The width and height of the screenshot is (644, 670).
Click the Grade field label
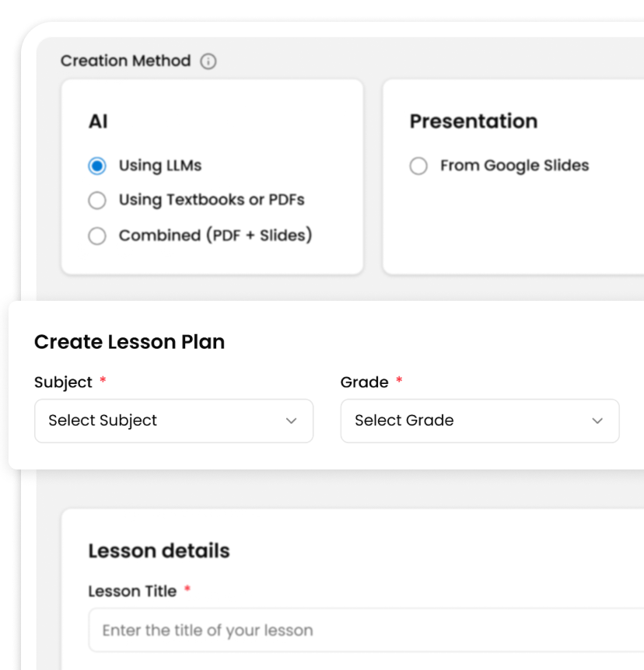pos(364,382)
